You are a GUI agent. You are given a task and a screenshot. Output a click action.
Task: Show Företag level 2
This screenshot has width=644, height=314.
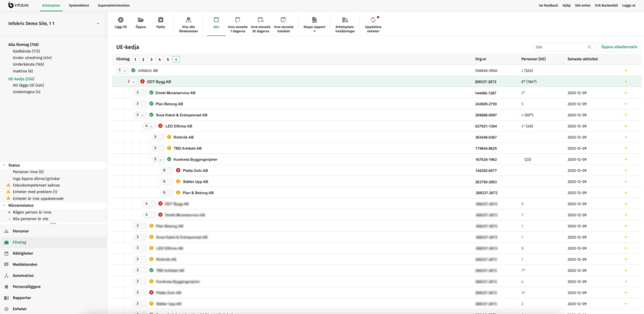click(143, 60)
